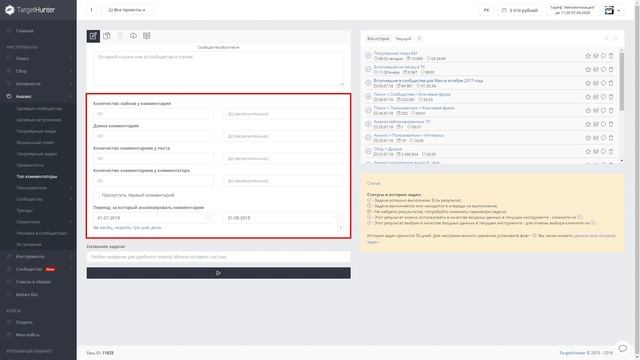640x360 pixels.
Task: Open 'Целевые сообщества' sidebar item
Action: tap(39, 109)
